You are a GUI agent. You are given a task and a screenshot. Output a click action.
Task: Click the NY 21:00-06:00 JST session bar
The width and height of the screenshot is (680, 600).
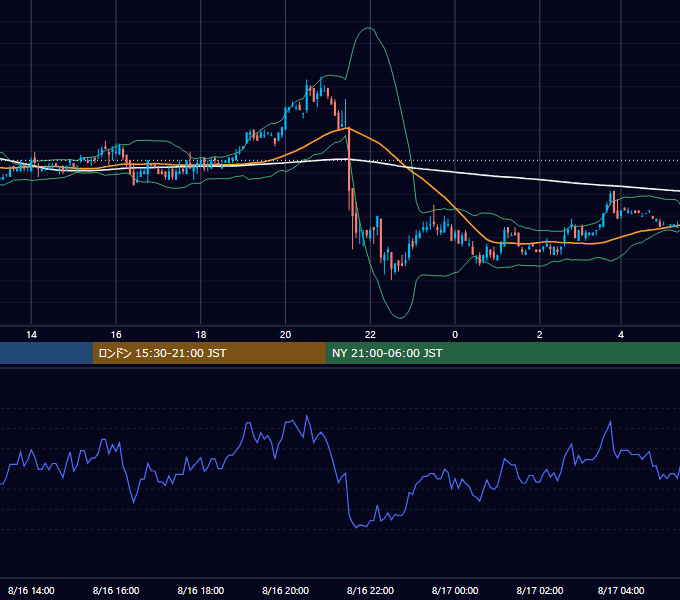[x=503, y=353]
